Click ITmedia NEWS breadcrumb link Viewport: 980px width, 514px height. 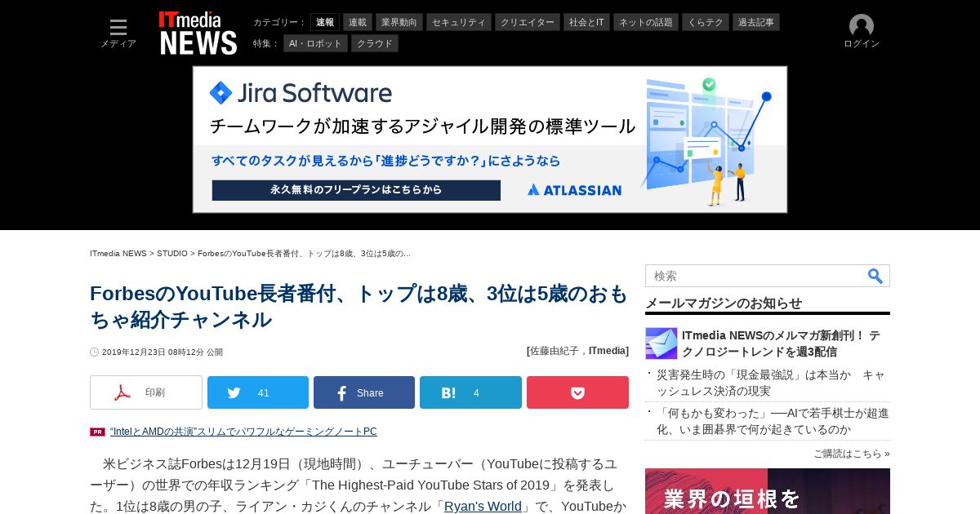pyautogui.click(x=118, y=254)
